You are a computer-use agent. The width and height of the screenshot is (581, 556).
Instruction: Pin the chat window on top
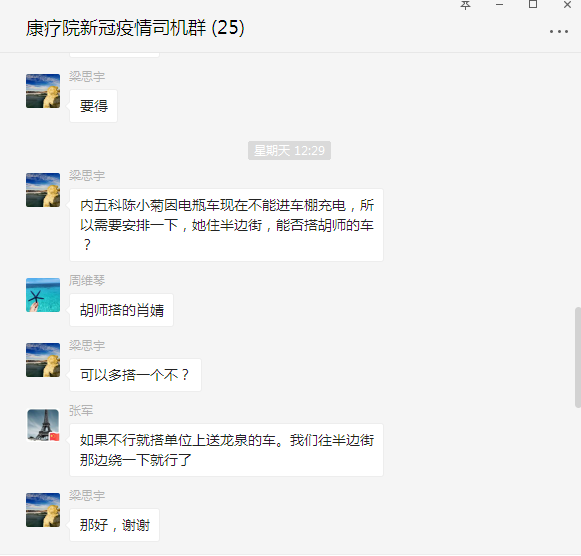465,5
